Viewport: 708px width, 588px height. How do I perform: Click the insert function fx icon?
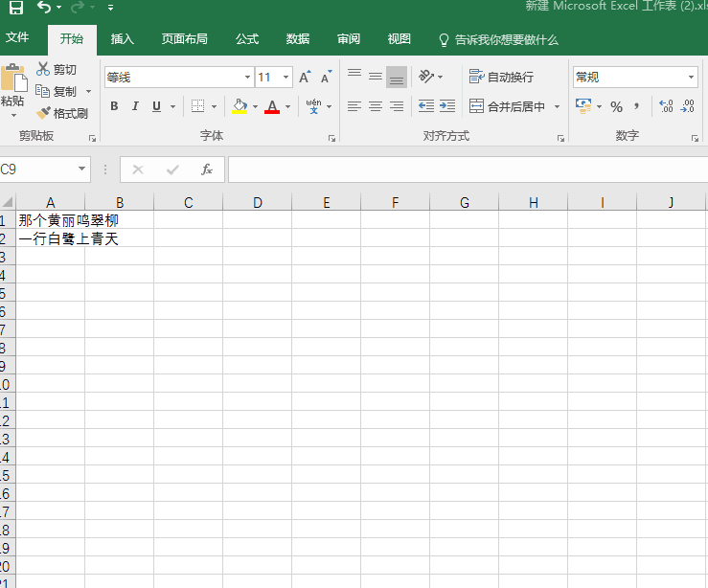206,170
